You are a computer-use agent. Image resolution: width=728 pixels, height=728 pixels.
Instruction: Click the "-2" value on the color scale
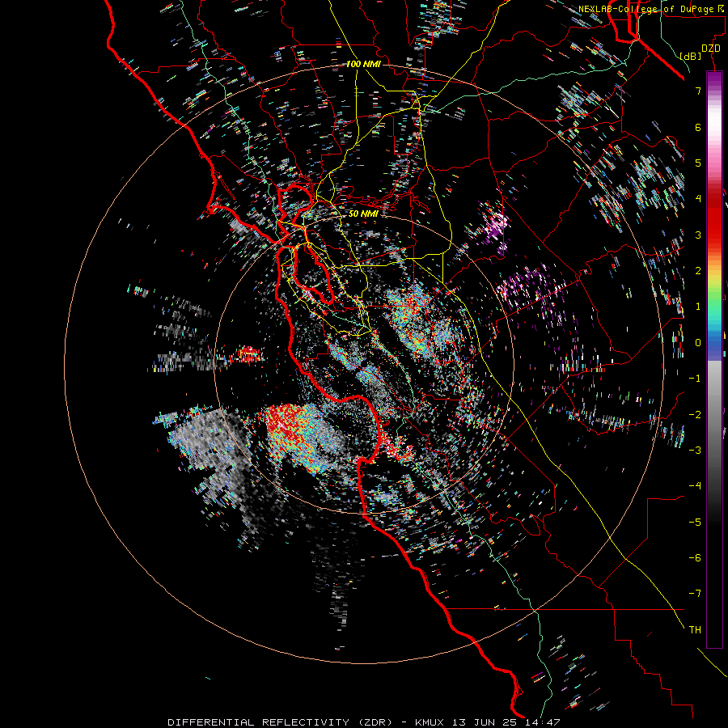click(x=695, y=415)
